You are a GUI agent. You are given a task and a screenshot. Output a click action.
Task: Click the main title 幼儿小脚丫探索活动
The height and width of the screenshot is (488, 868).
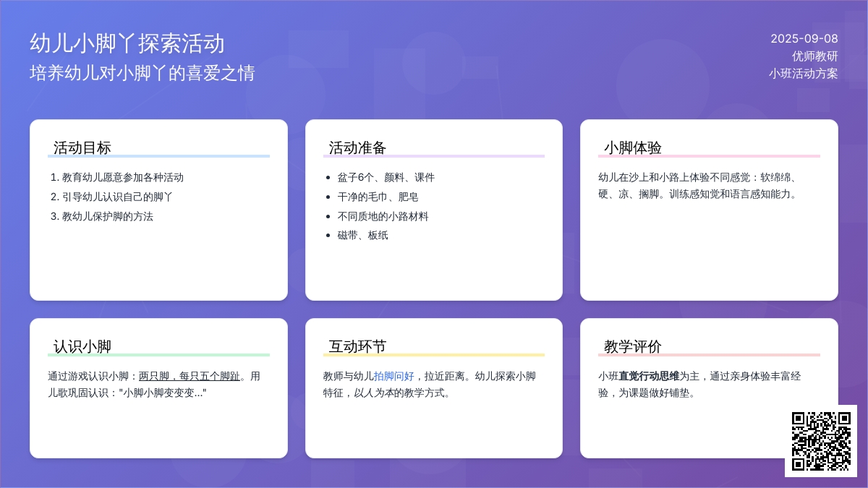[127, 43]
